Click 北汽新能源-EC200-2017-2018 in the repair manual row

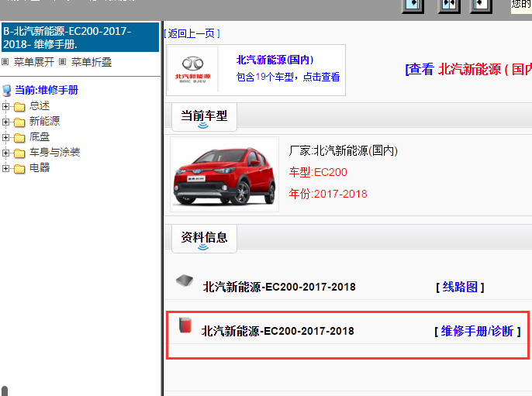pyautogui.click(x=278, y=331)
